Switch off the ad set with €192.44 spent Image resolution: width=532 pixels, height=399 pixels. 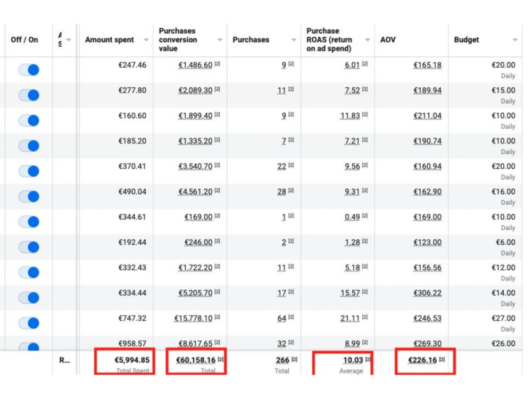[29, 247]
